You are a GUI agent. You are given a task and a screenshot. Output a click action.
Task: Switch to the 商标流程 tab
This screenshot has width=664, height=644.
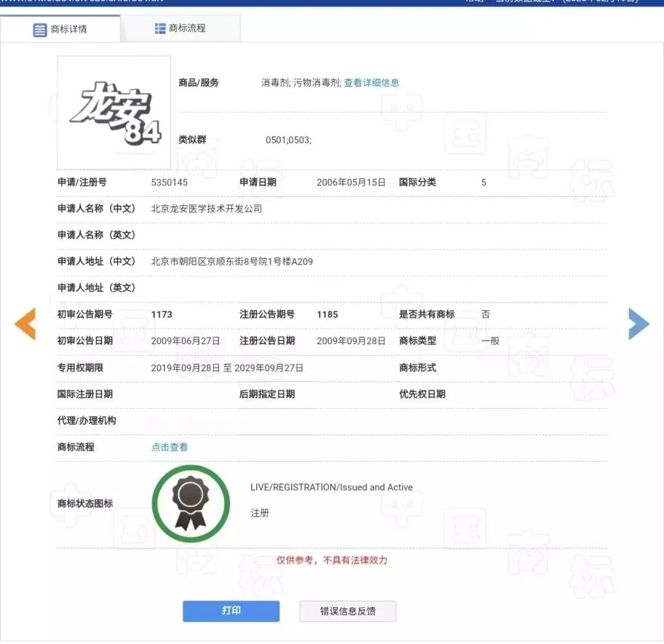pos(180,28)
